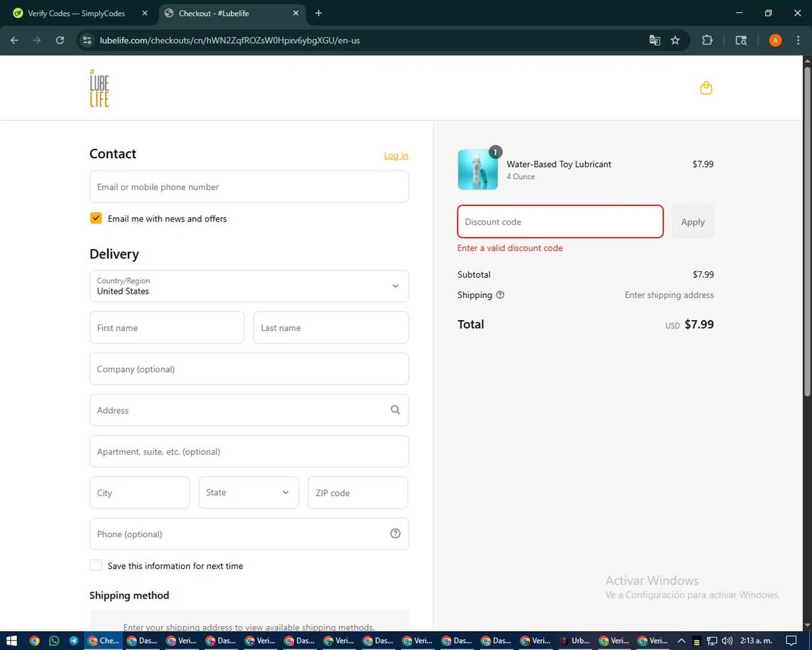The image size is (812, 650).
Task: Click the Enter shipping address text
Action: [669, 295]
